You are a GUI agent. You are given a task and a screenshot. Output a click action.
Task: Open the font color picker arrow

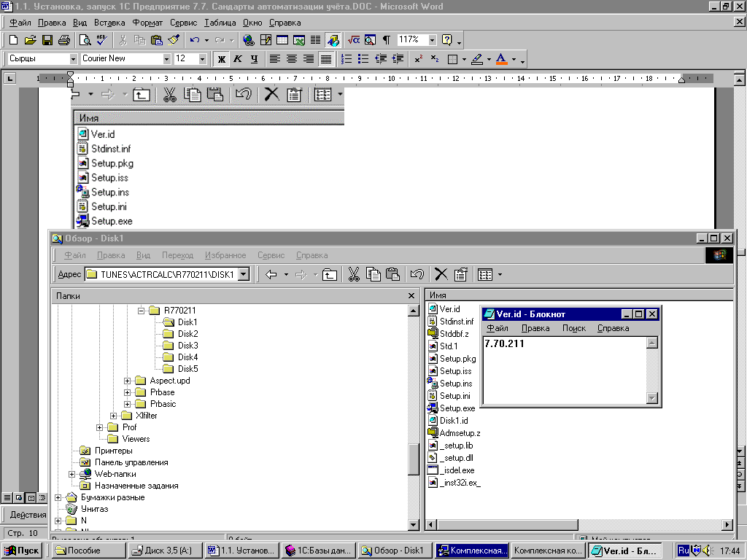tap(514, 60)
